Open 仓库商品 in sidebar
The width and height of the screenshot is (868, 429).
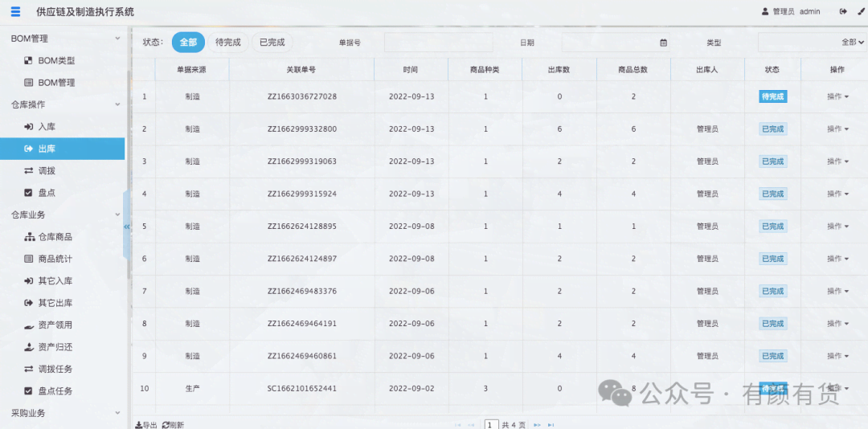[x=55, y=237]
